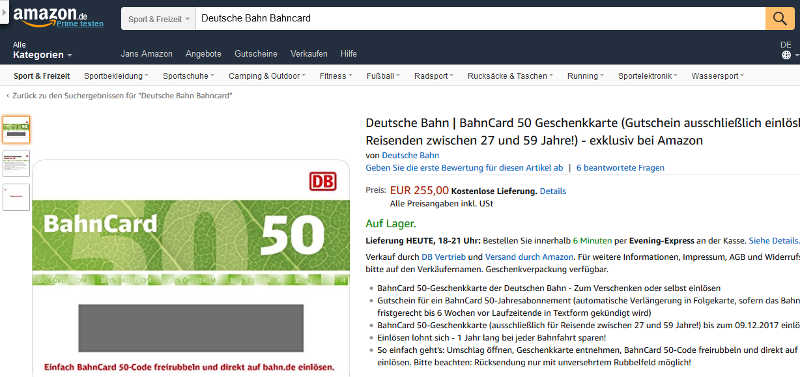
Task: Click the orange search magnifier button
Action: coord(780,19)
